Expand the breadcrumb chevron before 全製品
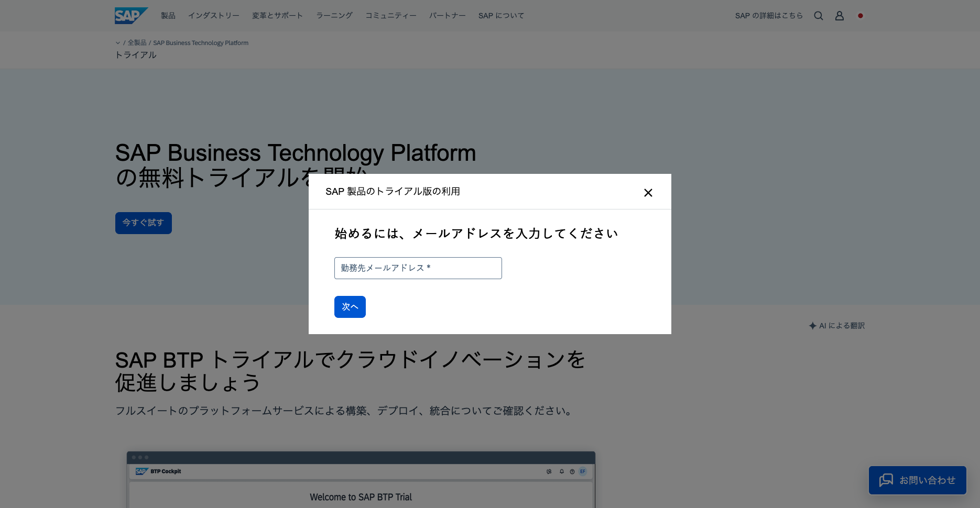This screenshot has height=508, width=980. [118, 43]
